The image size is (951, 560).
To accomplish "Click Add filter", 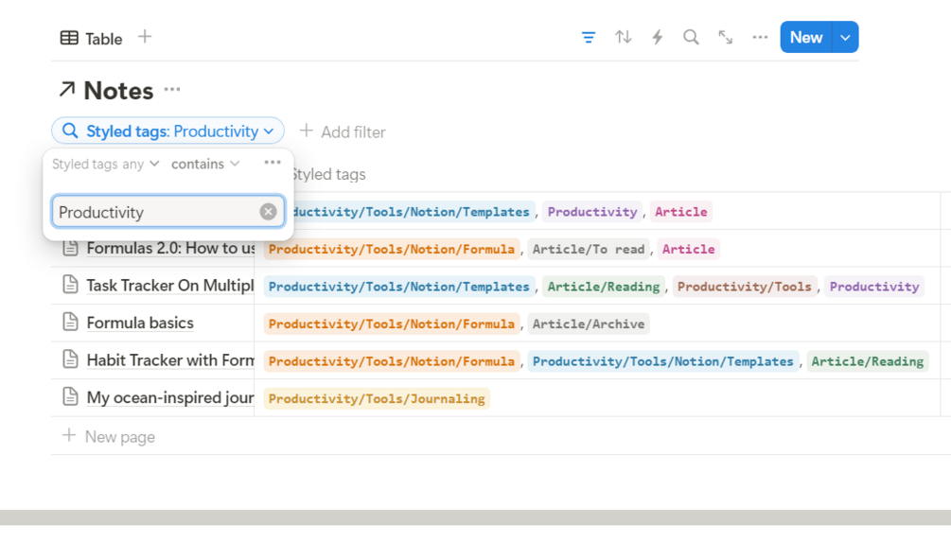I will (x=343, y=131).
